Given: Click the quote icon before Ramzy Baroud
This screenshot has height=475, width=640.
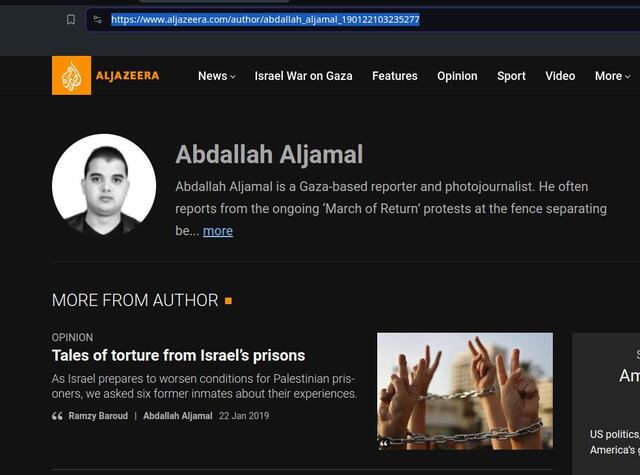Looking at the screenshot, I should 57,416.
